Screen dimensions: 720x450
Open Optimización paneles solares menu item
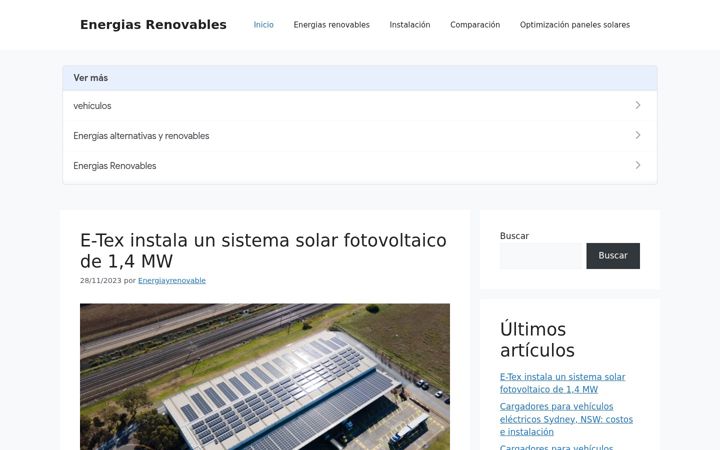[574, 25]
